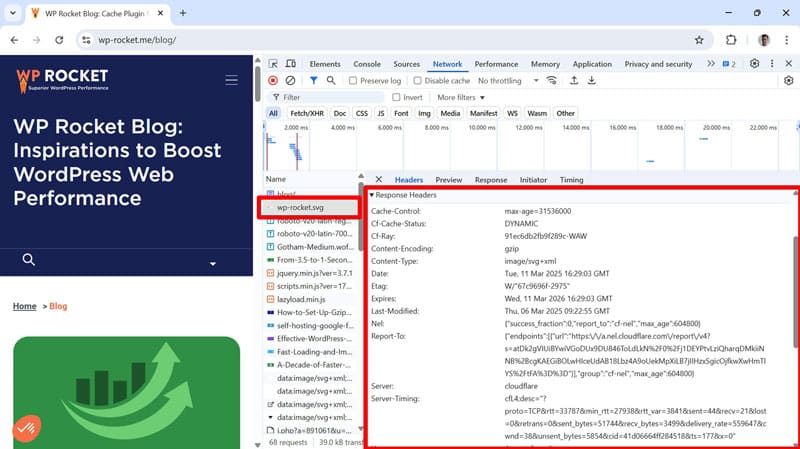Tick the Invert filter checkbox
This screenshot has width=800, height=449.
click(x=396, y=97)
